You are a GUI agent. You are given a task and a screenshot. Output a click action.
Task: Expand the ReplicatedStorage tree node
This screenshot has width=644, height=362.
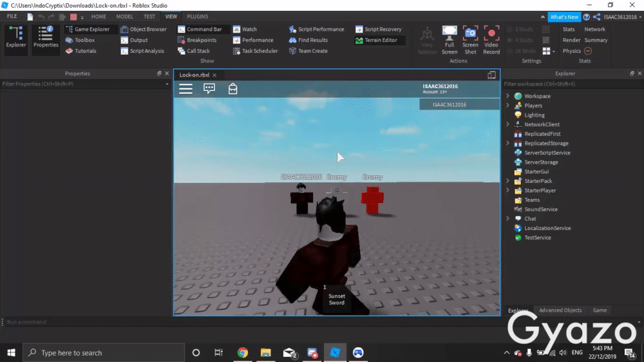pyautogui.click(x=507, y=143)
